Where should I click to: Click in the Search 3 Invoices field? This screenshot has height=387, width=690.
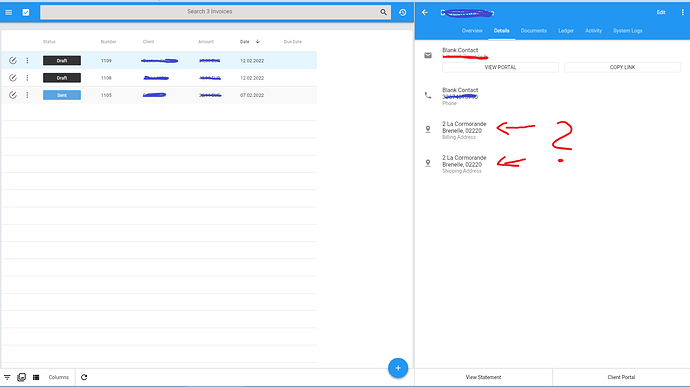[x=209, y=12]
